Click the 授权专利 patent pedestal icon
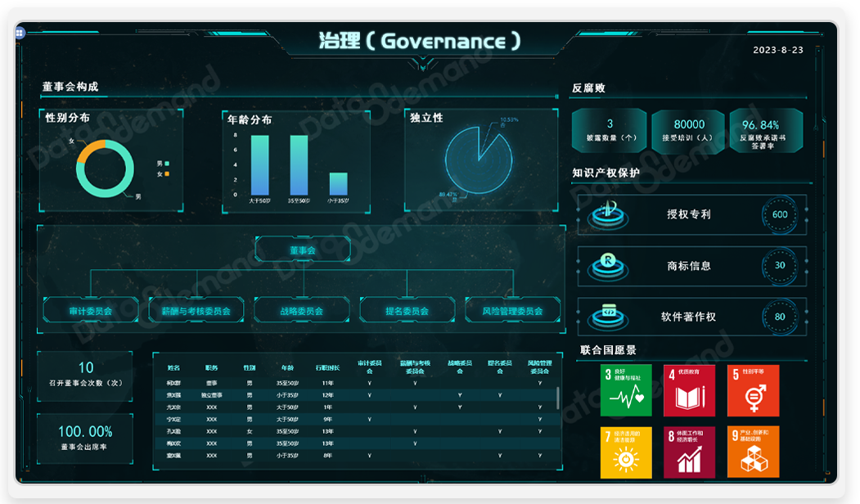860x504 pixels. coord(608,215)
